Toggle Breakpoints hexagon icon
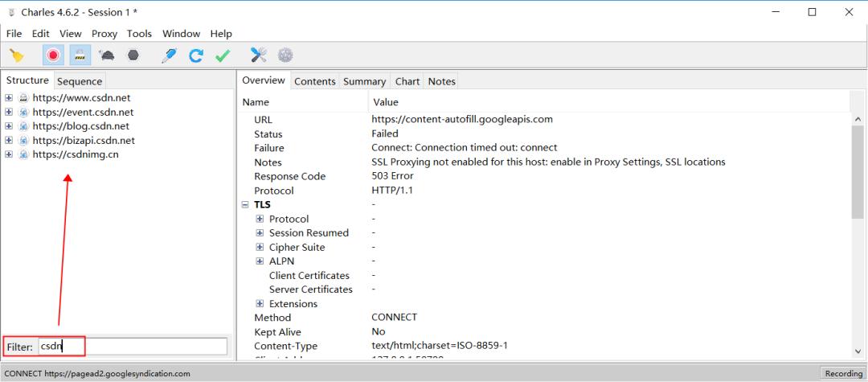The width and height of the screenshot is (868, 382). pos(133,55)
